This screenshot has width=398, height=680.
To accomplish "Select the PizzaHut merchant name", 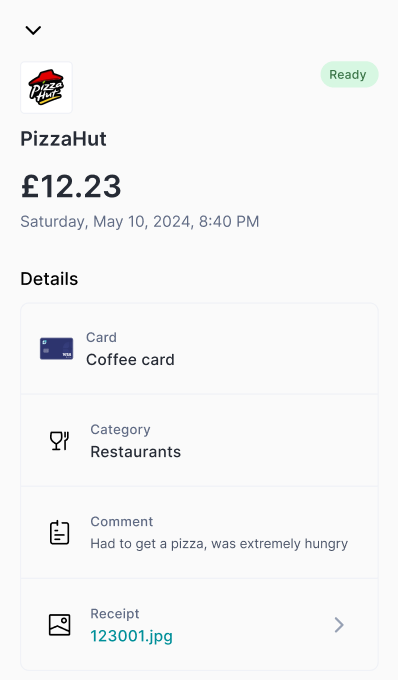I will coord(63,139).
